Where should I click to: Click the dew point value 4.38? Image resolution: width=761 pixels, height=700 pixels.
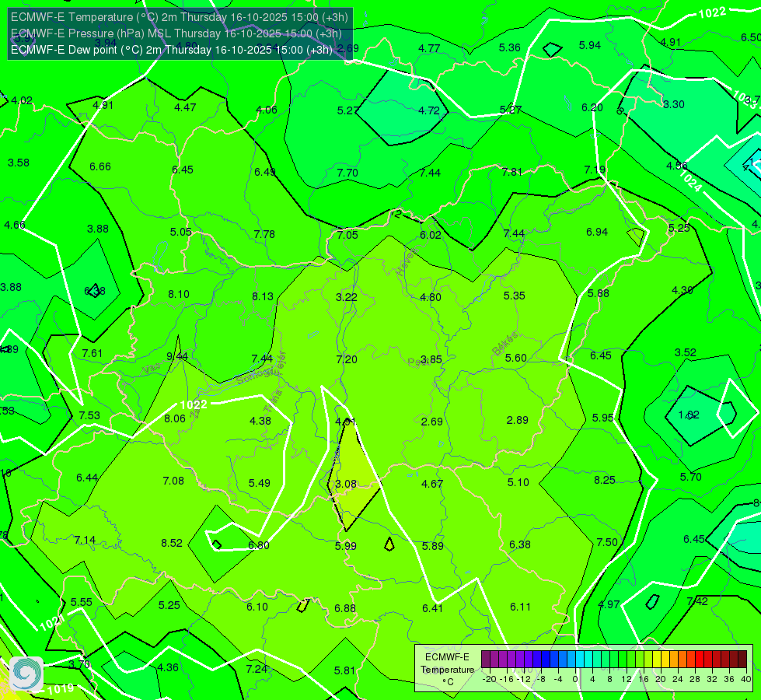coord(260,421)
